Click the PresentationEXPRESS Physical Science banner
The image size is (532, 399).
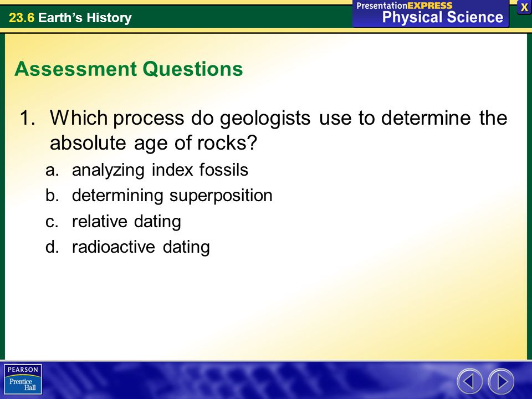pos(431,13)
